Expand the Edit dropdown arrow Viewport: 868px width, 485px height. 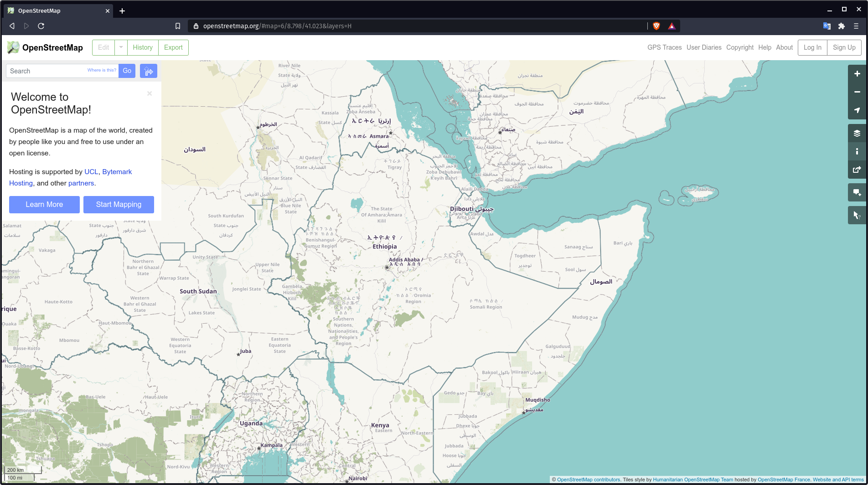(x=121, y=47)
